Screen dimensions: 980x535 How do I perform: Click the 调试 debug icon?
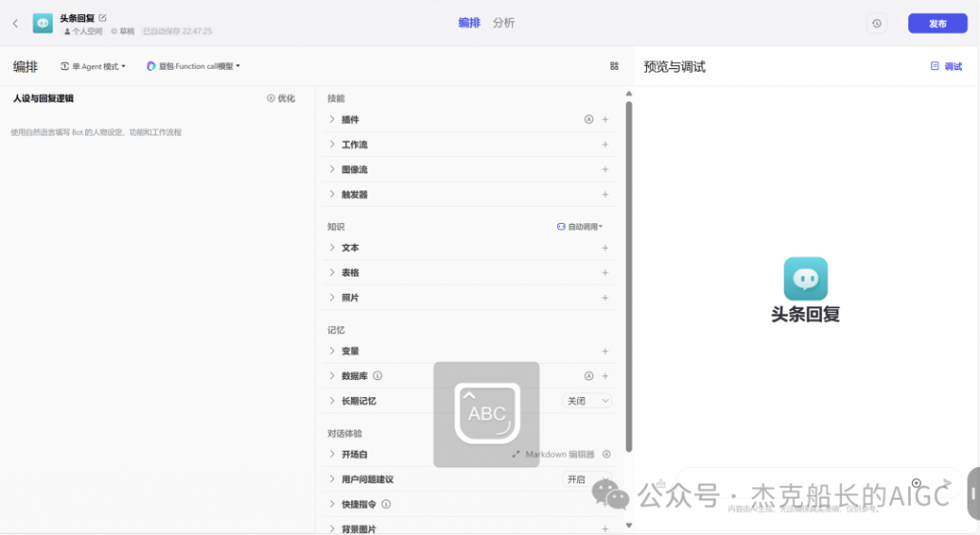pyautogui.click(x=934, y=66)
